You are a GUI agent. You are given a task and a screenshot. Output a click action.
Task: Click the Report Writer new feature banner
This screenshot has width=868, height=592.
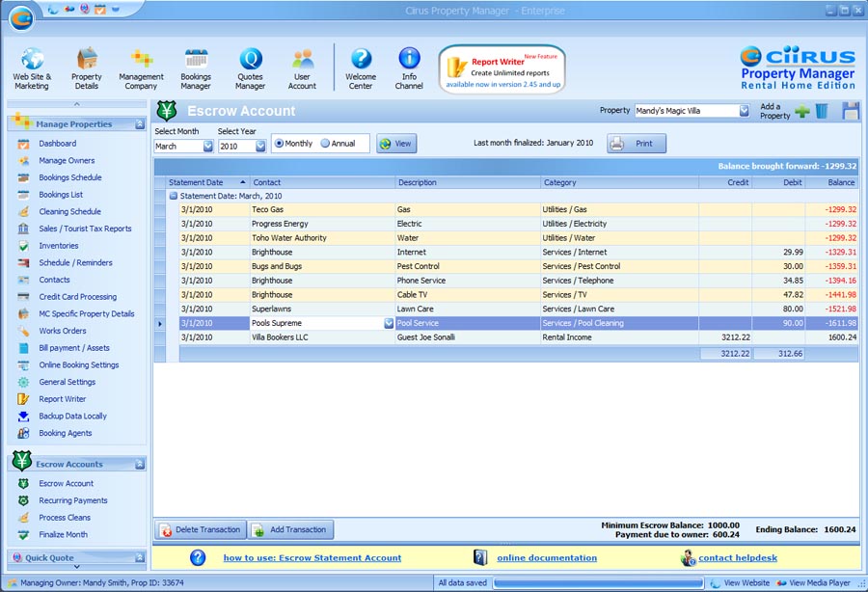click(x=502, y=69)
